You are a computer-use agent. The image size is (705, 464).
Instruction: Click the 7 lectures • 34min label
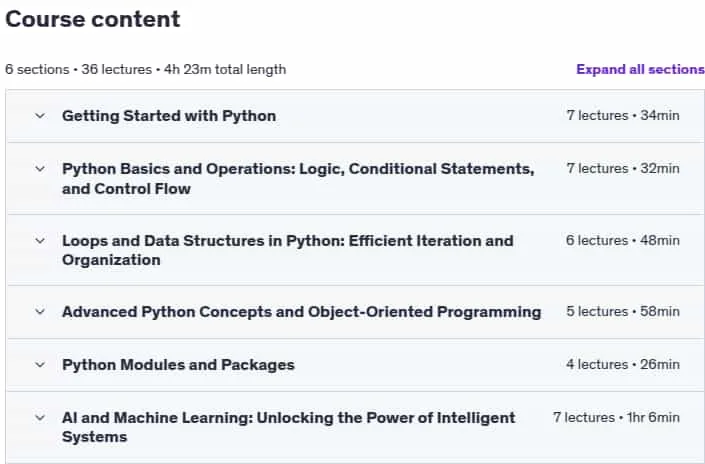623,116
